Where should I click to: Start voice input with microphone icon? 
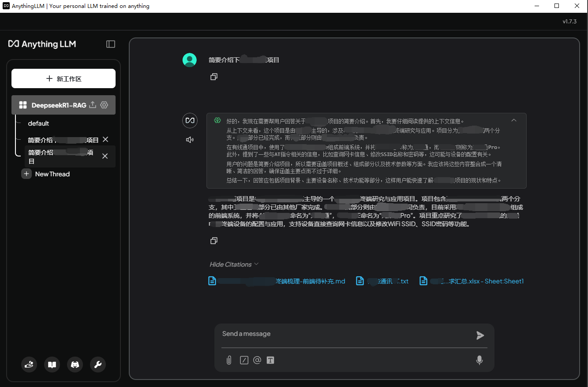[x=479, y=360]
